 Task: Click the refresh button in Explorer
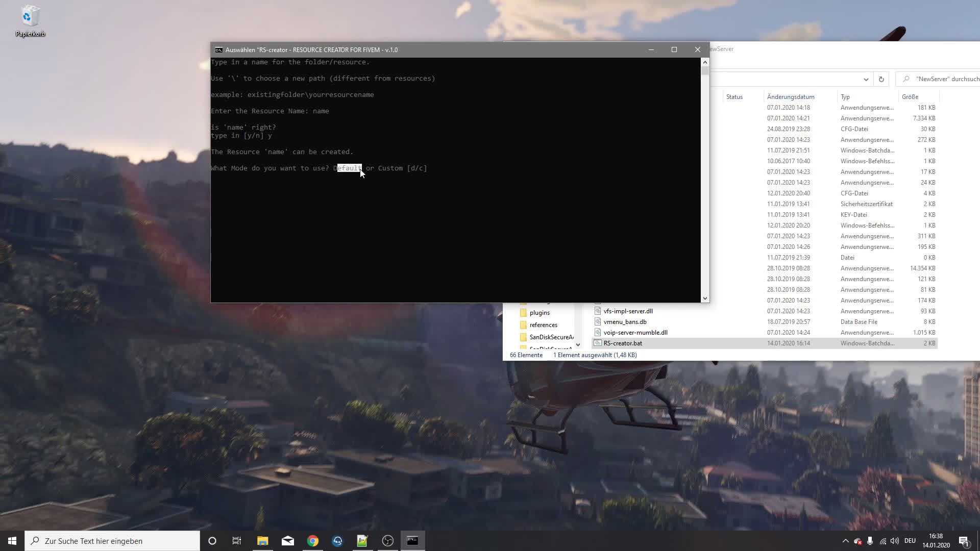point(881,79)
